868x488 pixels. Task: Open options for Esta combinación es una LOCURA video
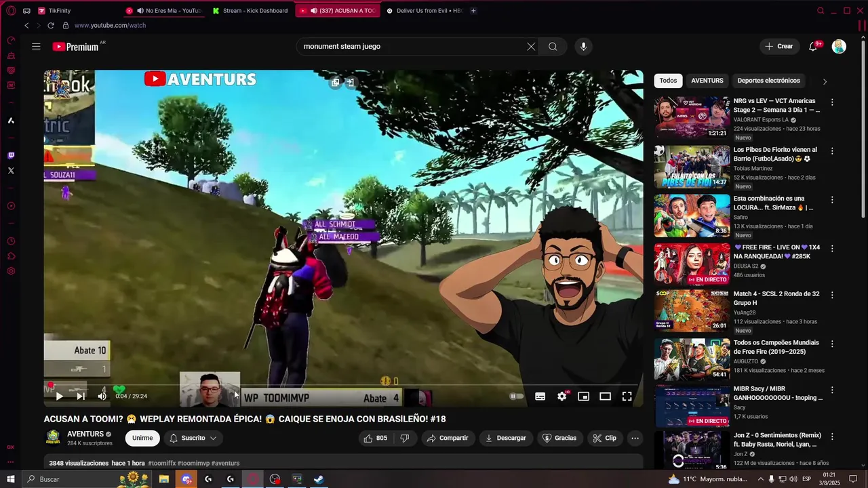point(832,200)
